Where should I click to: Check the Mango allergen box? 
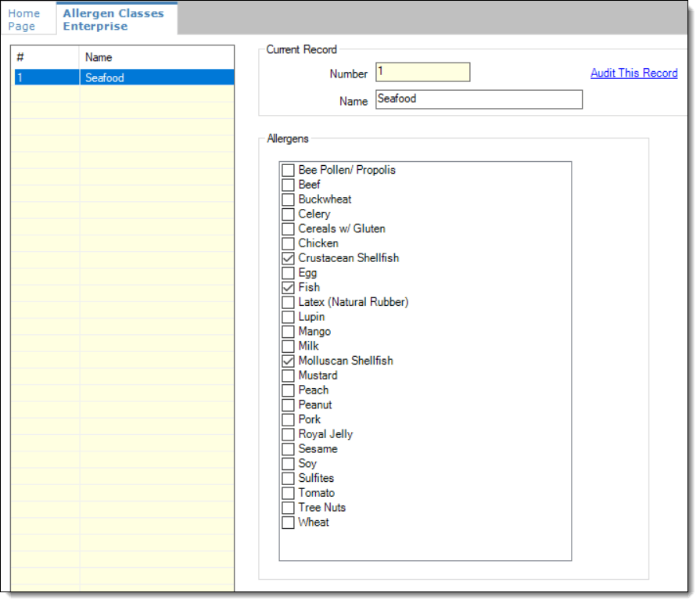288,333
